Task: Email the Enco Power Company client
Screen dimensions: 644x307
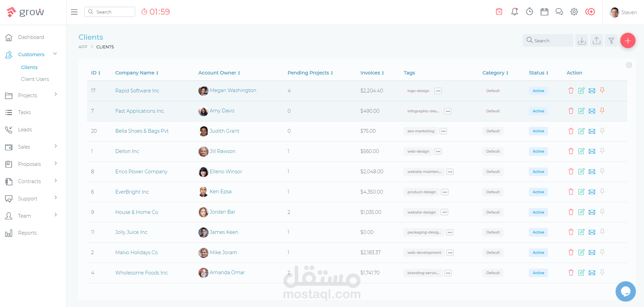Action: tap(592, 172)
